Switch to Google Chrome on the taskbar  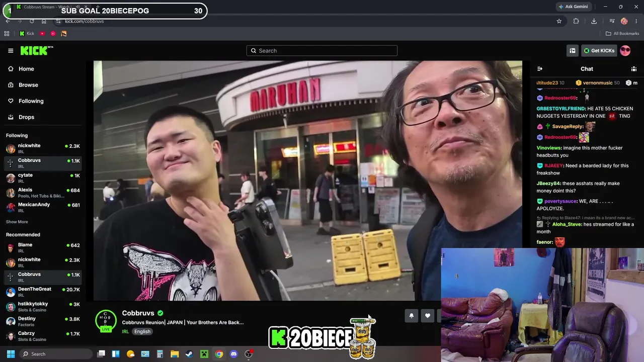coord(219,354)
